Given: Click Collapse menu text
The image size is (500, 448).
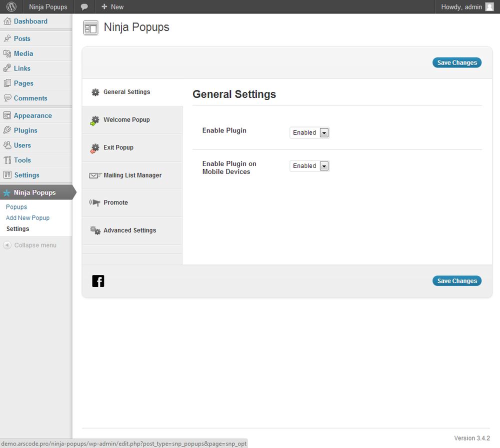Looking at the screenshot, I should (35, 245).
